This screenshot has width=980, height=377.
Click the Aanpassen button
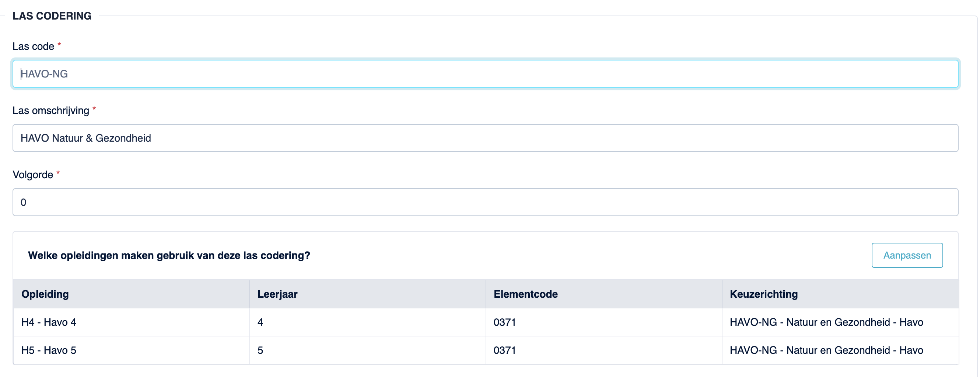pyautogui.click(x=907, y=255)
